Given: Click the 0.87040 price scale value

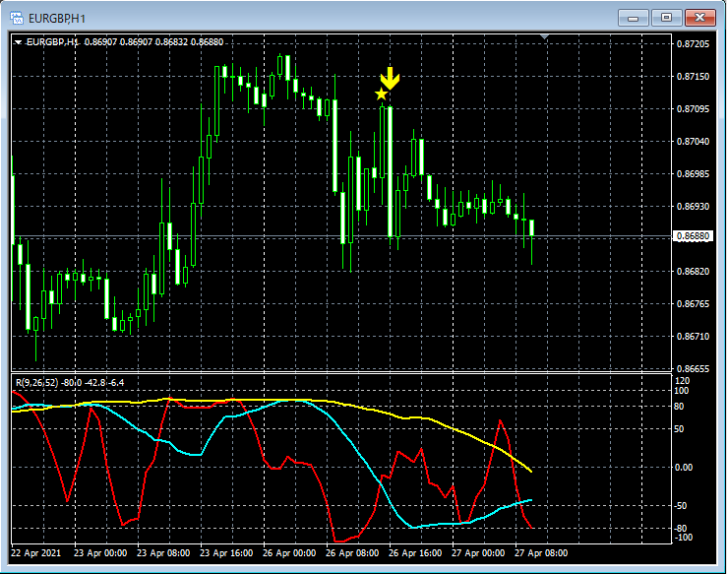Looking at the screenshot, I should coord(694,142).
